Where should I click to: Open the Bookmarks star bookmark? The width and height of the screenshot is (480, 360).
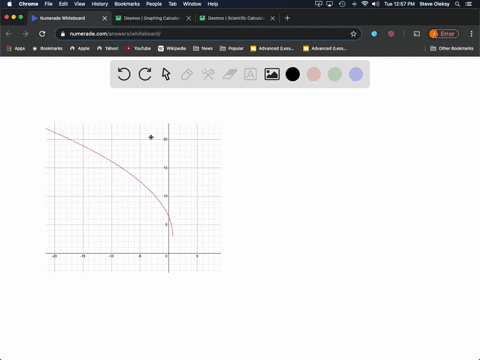pos(47,48)
